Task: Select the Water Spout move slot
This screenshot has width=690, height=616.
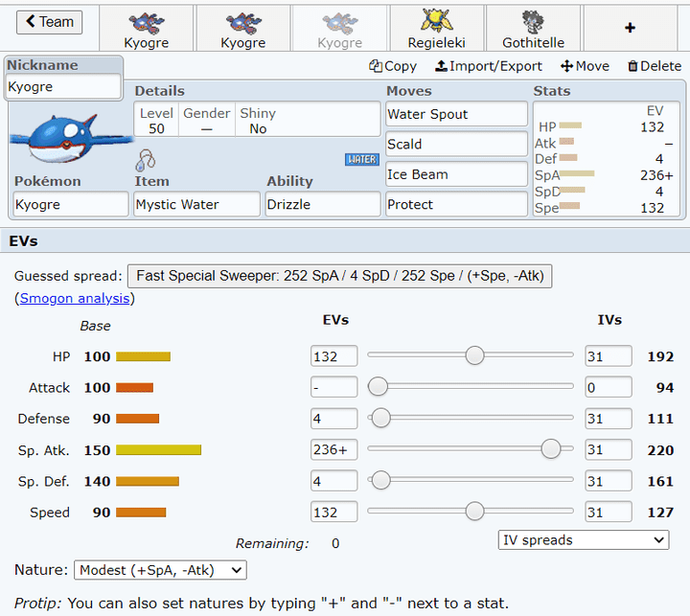Action: pyautogui.click(x=456, y=114)
